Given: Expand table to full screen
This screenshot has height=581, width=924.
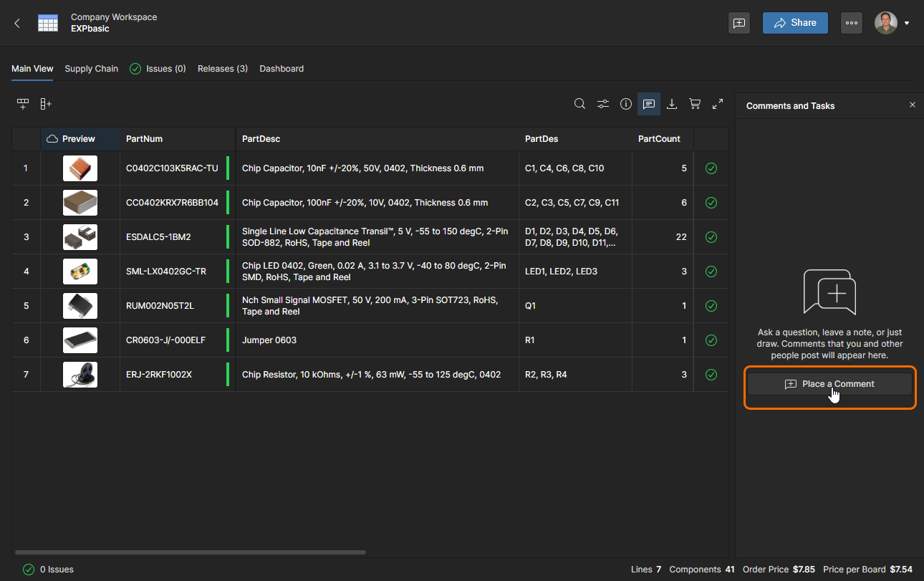Looking at the screenshot, I should [718, 104].
